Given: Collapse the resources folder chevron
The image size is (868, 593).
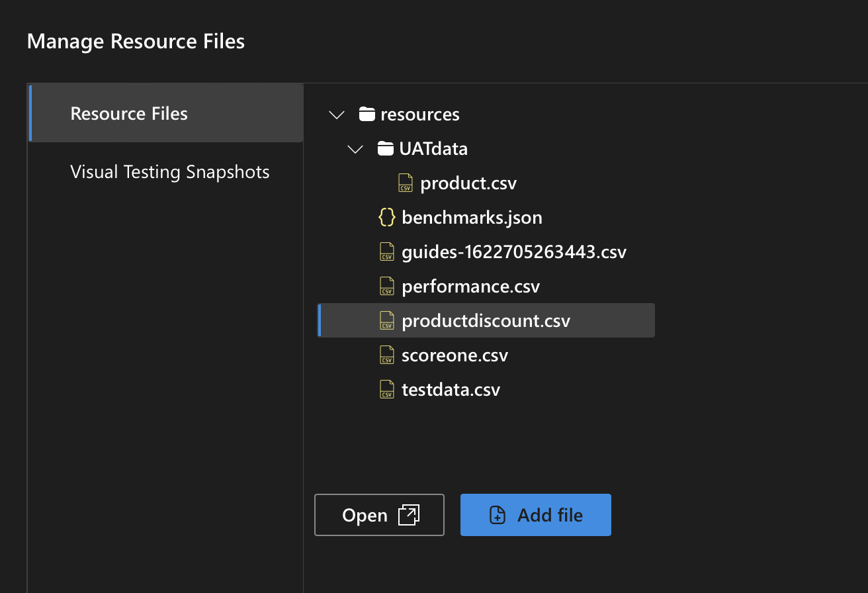Looking at the screenshot, I should click(x=337, y=115).
